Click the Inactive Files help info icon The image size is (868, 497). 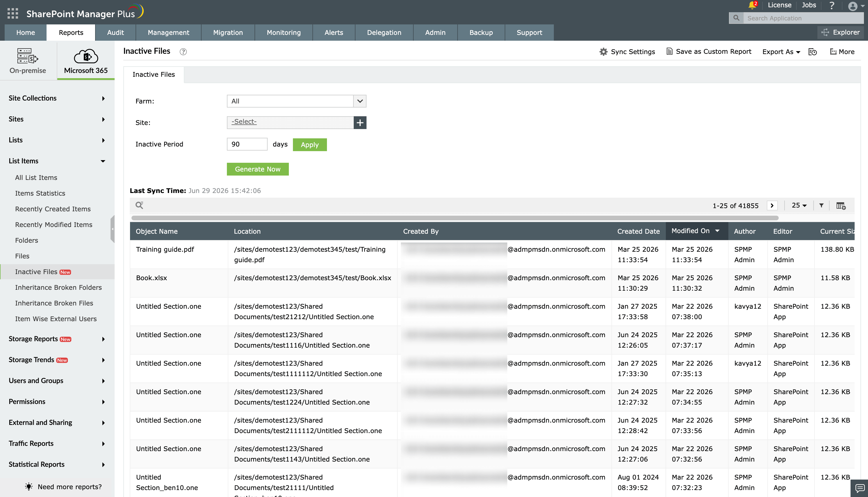(x=183, y=52)
